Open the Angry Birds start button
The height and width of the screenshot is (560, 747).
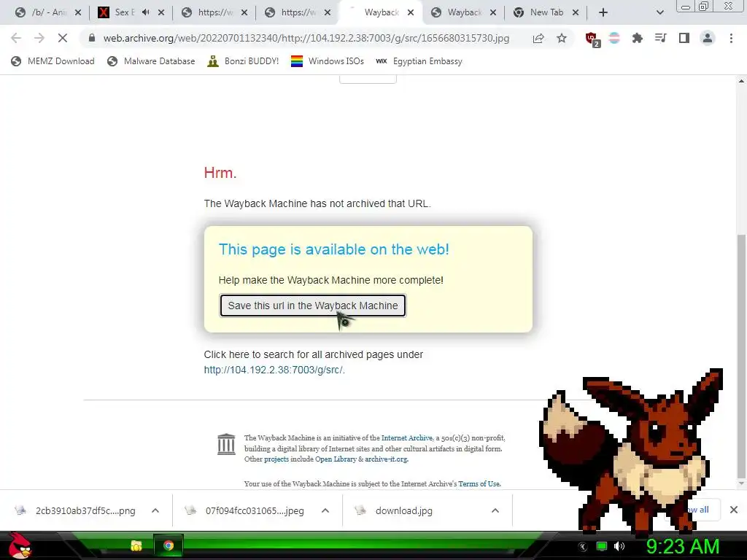pyautogui.click(x=19, y=545)
